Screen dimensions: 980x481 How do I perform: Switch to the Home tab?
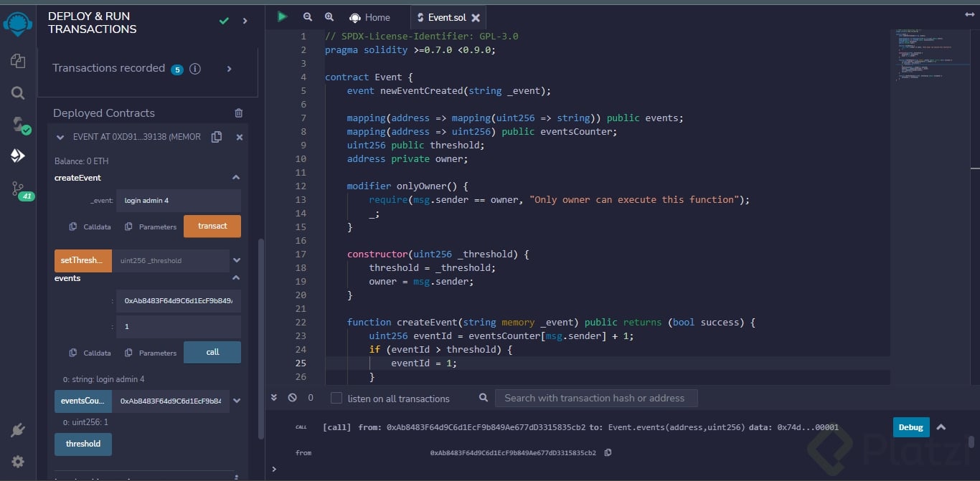(x=369, y=17)
